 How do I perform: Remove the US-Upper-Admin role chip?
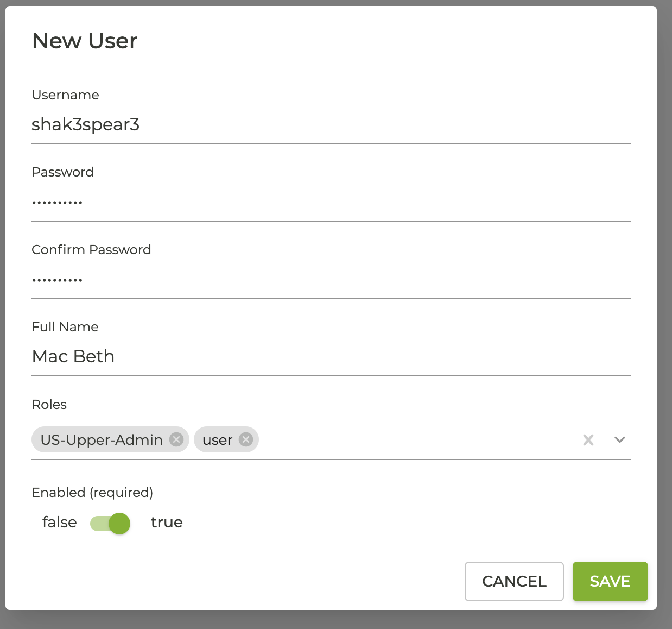click(x=176, y=439)
